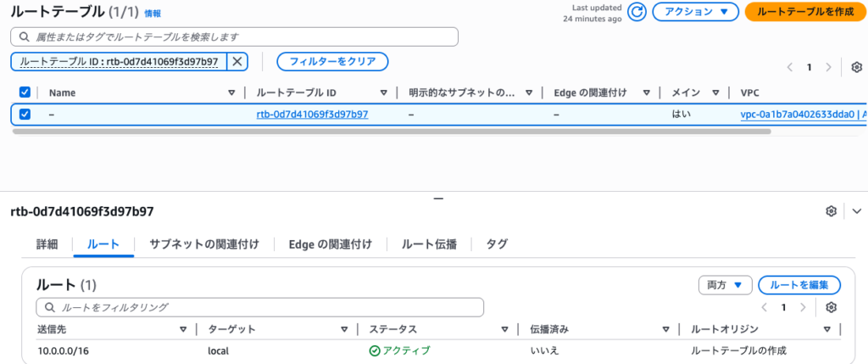Open route table list preferences gear
The width and height of the screenshot is (868, 364).
pyautogui.click(x=856, y=67)
